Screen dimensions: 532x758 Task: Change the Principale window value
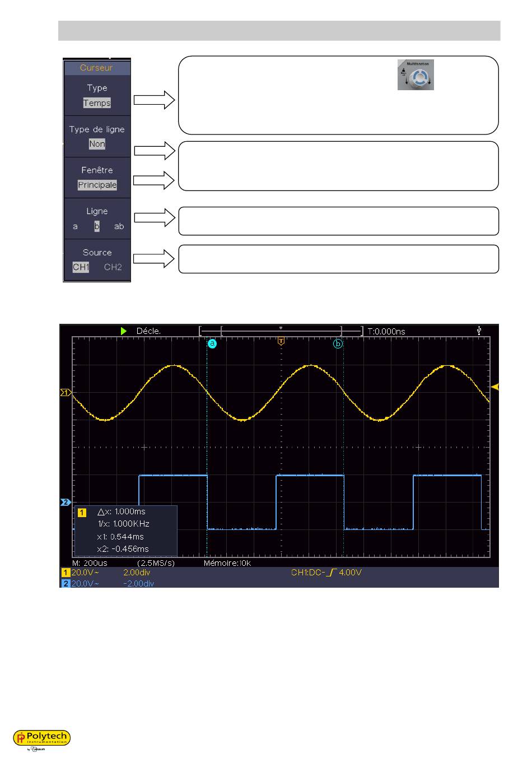[x=97, y=185]
